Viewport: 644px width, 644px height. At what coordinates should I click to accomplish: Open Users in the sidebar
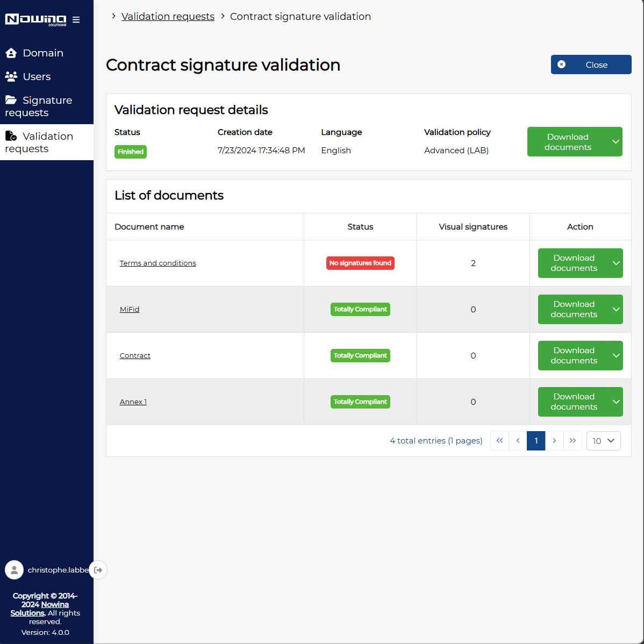click(x=37, y=77)
